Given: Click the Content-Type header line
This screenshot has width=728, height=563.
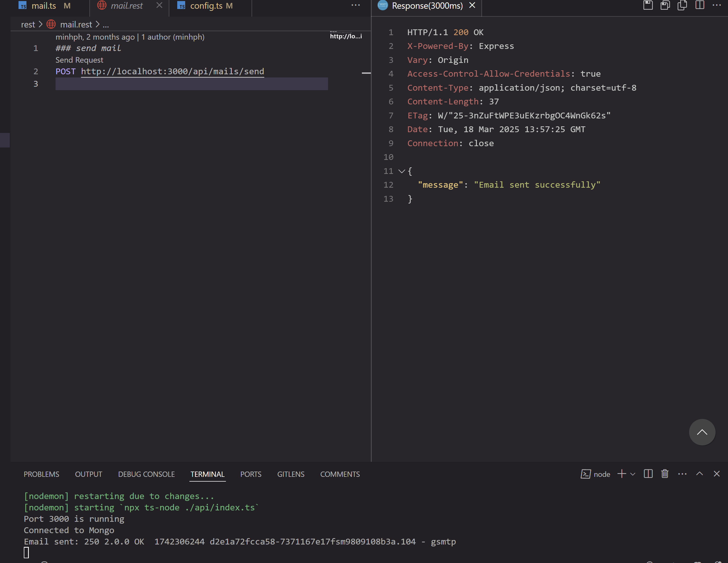Looking at the screenshot, I should [522, 87].
